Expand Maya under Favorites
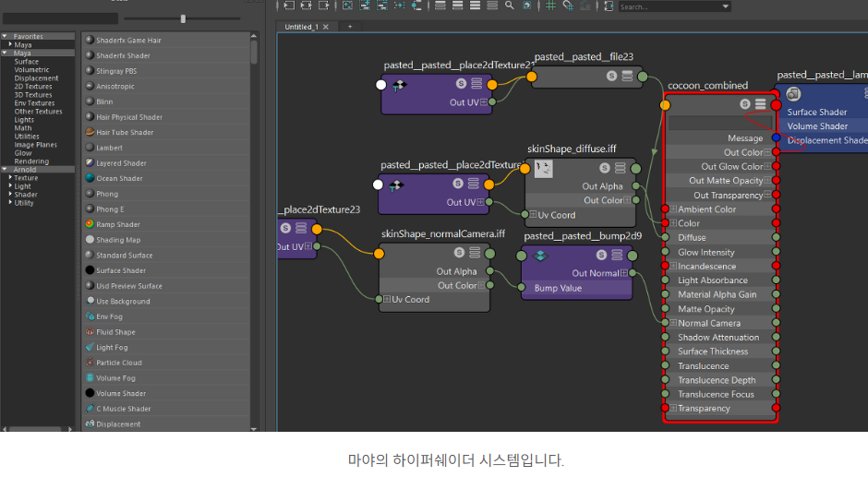Viewport: 868px width, 477px height. (10, 44)
